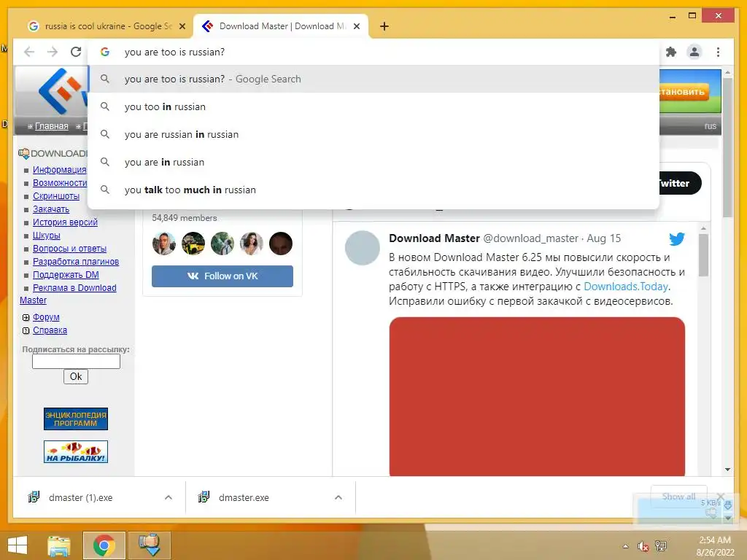Click the Download Master logo
747x560 pixels.
point(61,90)
